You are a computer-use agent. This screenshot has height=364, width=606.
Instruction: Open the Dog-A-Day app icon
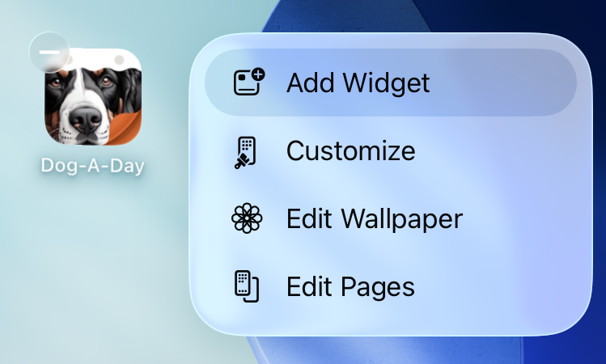tap(93, 96)
